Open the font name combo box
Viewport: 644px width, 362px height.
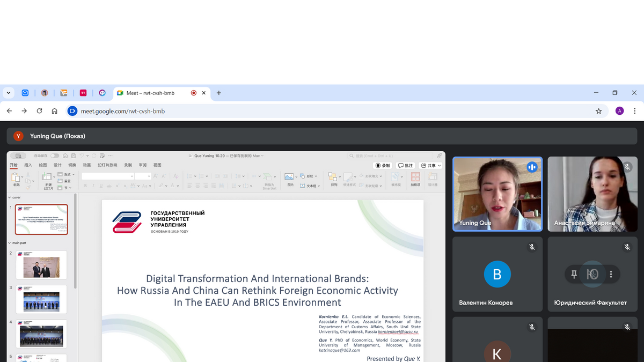click(x=108, y=176)
